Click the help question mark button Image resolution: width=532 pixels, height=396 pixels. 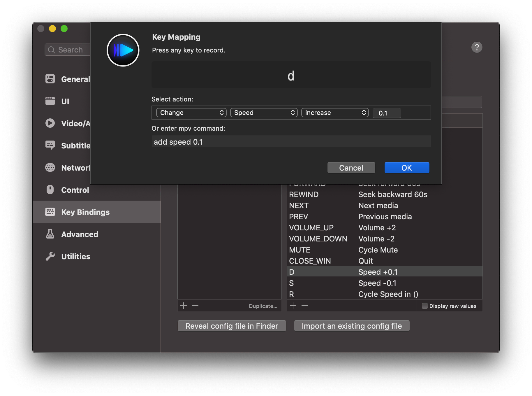[x=477, y=47]
